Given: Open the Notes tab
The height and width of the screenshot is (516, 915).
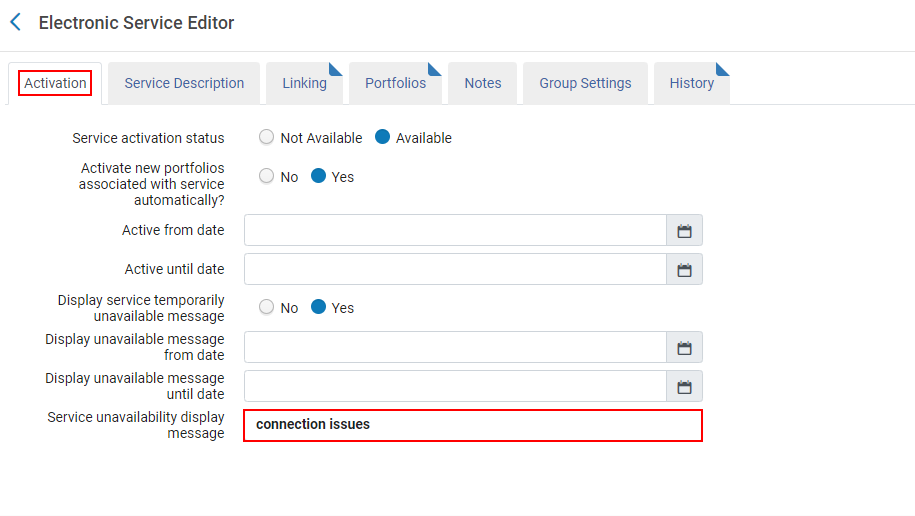Looking at the screenshot, I should point(482,83).
